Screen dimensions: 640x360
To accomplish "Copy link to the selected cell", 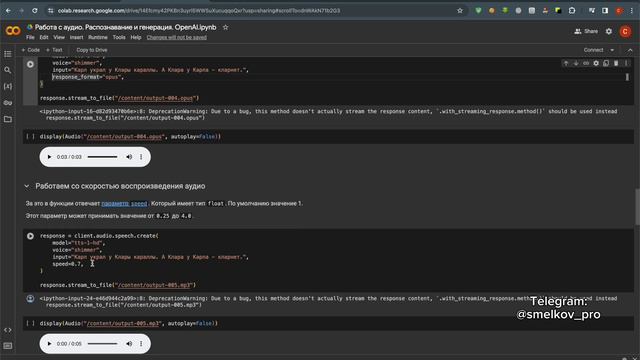I will click(586, 63).
